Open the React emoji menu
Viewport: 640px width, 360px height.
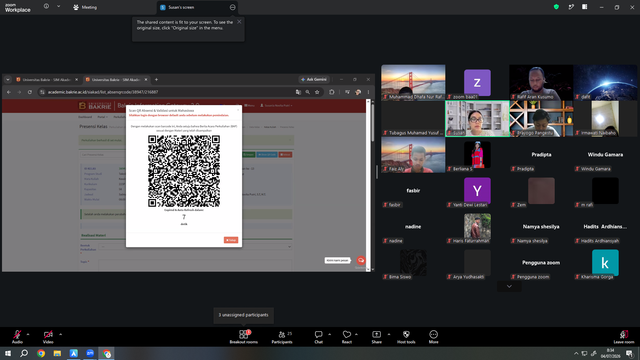click(x=347, y=337)
